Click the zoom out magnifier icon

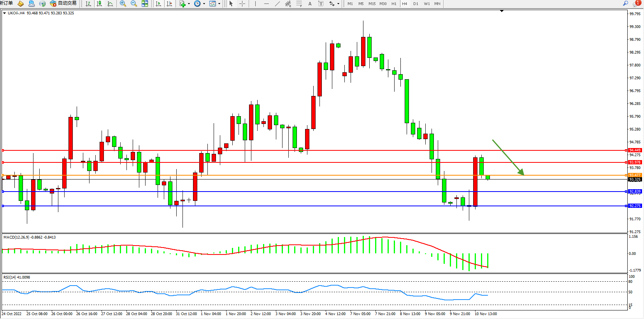pyautogui.click(x=134, y=3)
